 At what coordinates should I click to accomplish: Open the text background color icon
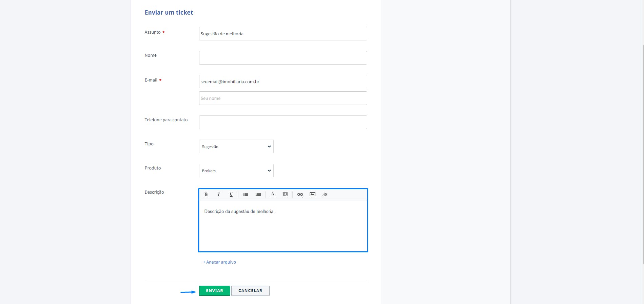pos(285,195)
